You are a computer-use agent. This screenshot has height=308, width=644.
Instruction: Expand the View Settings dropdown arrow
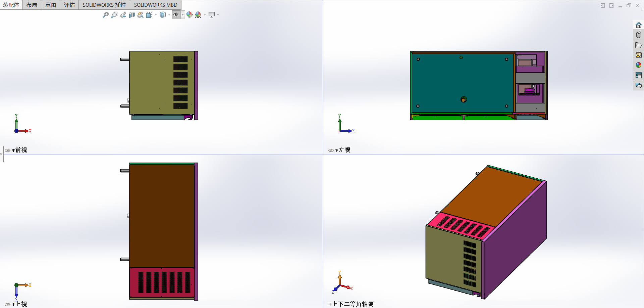(218, 15)
